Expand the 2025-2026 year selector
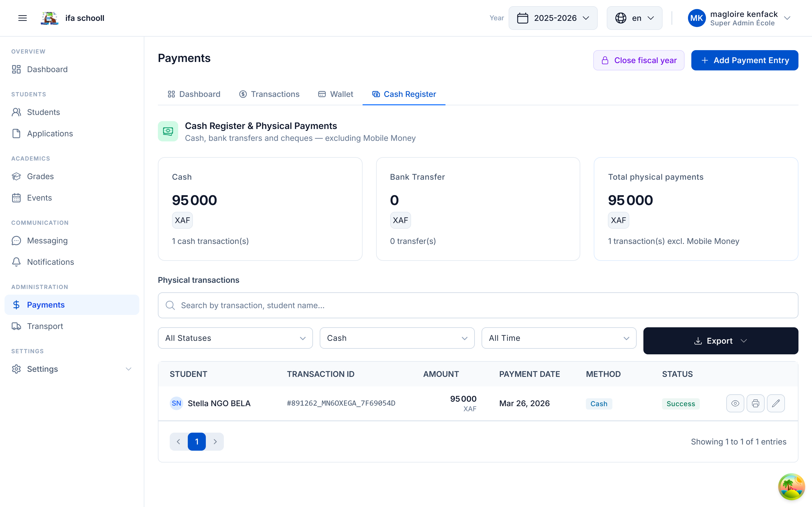Image resolution: width=812 pixels, height=507 pixels. point(553,18)
